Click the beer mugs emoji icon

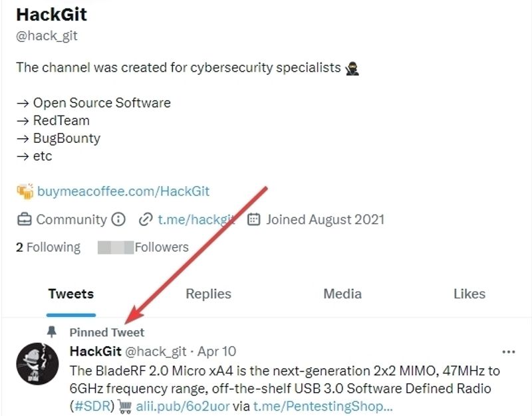point(25,191)
